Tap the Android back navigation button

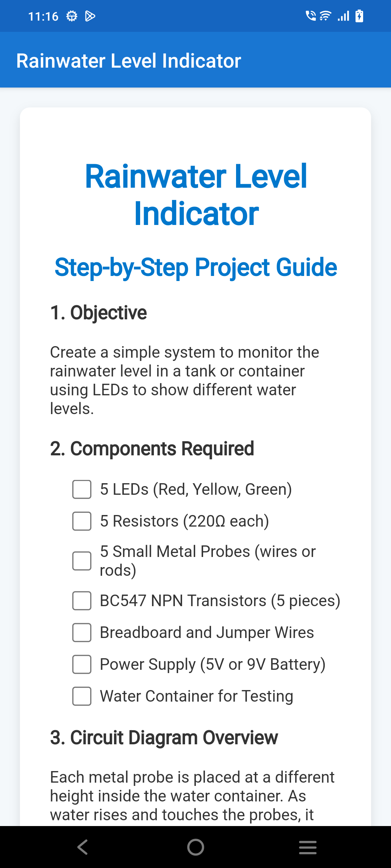point(83,847)
